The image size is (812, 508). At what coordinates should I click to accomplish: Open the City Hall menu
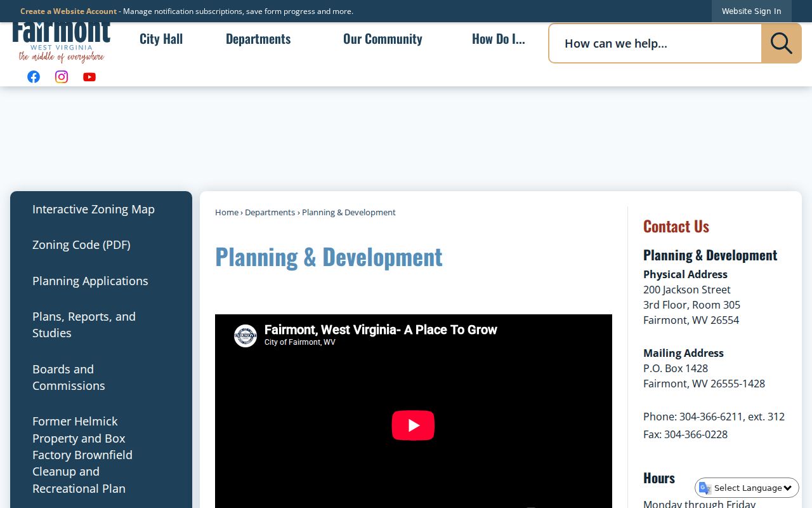[161, 39]
